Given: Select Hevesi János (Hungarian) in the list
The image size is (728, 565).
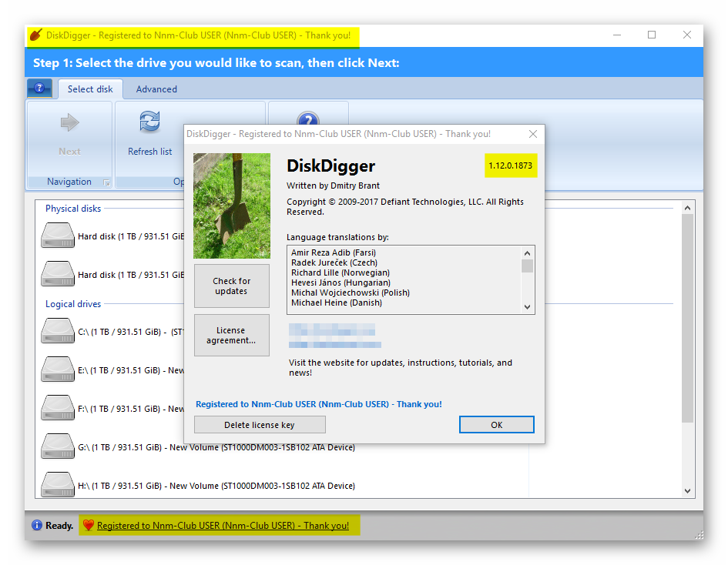Looking at the screenshot, I should [341, 282].
